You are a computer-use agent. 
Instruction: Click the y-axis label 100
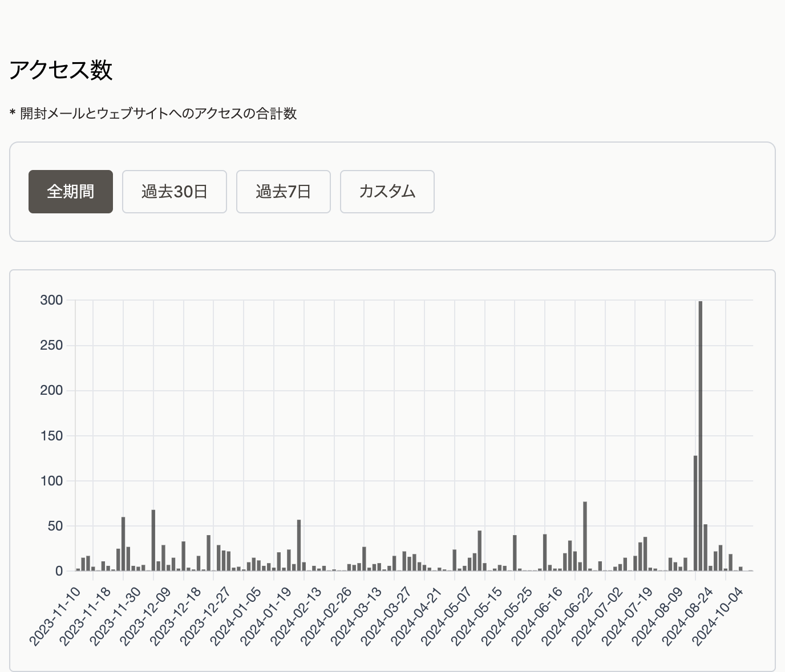(51, 481)
